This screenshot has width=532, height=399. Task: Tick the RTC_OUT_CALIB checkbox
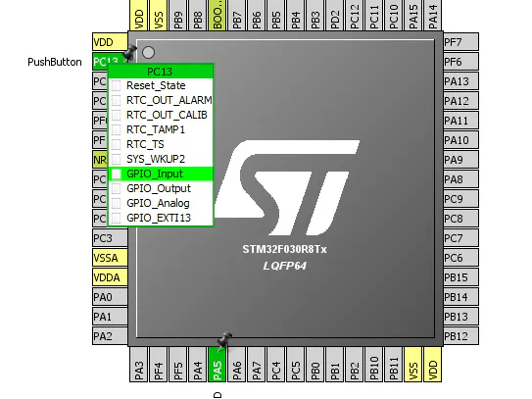(x=116, y=115)
